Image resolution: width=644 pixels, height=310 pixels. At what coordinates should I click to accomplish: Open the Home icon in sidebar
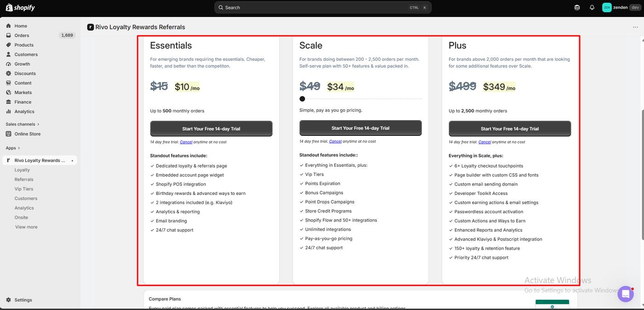point(8,26)
